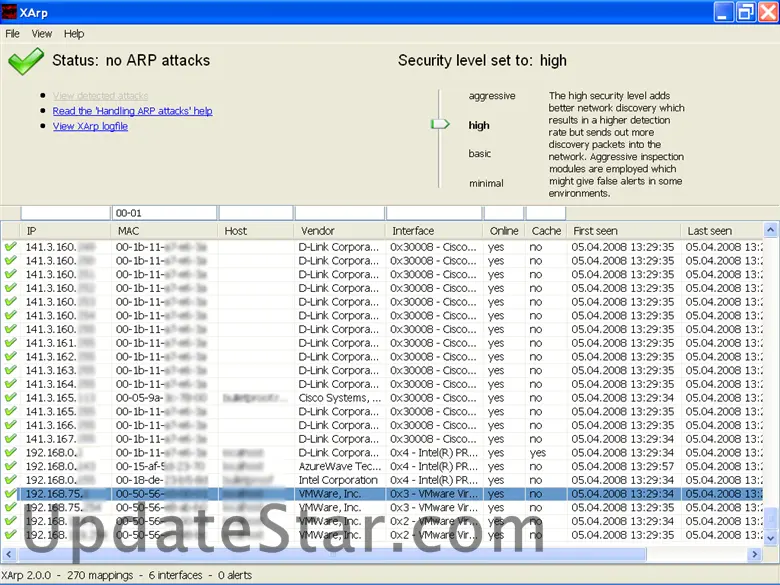Sort table by Vendor column header

(318, 231)
